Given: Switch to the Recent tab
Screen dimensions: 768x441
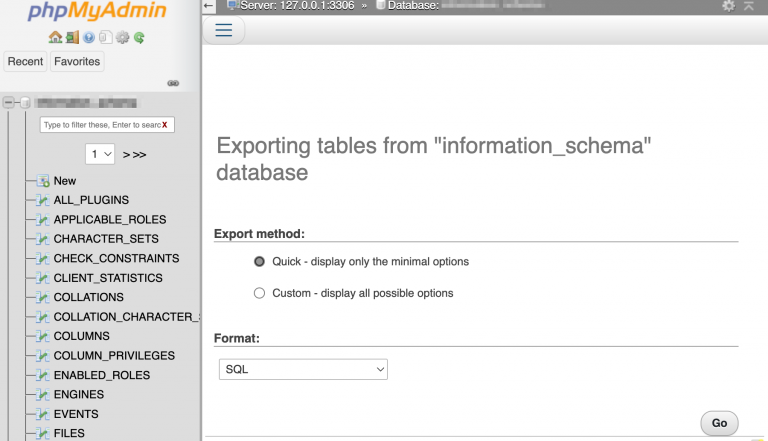Looking at the screenshot, I should [x=25, y=62].
